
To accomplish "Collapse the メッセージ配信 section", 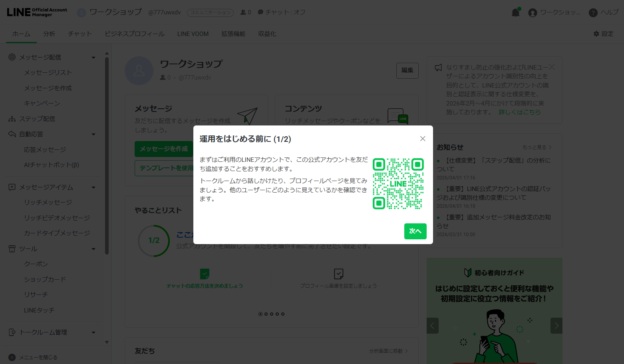I will point(93,57).
